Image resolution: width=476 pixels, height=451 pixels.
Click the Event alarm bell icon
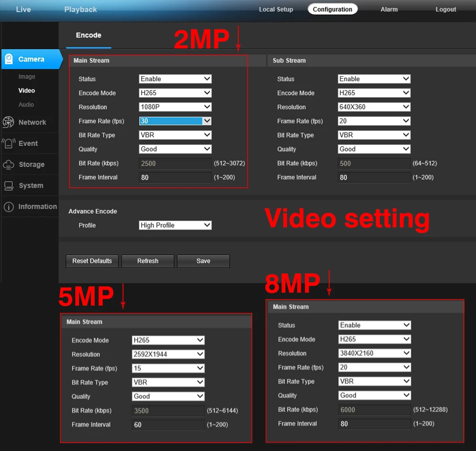9,143
